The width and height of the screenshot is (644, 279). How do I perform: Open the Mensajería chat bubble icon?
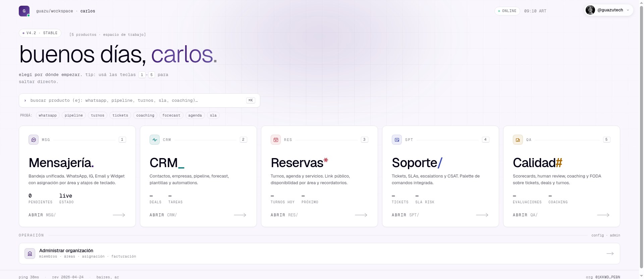point(34,140)
